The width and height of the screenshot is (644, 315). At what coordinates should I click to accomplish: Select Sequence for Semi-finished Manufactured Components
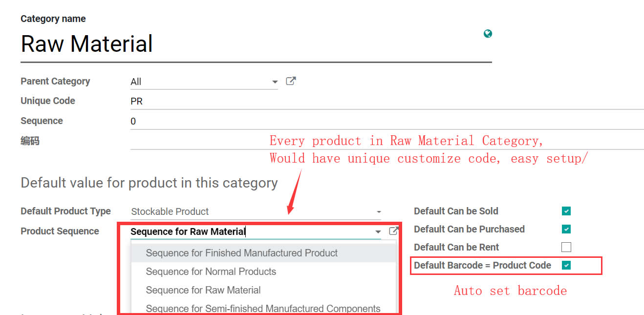click(263, 308)
